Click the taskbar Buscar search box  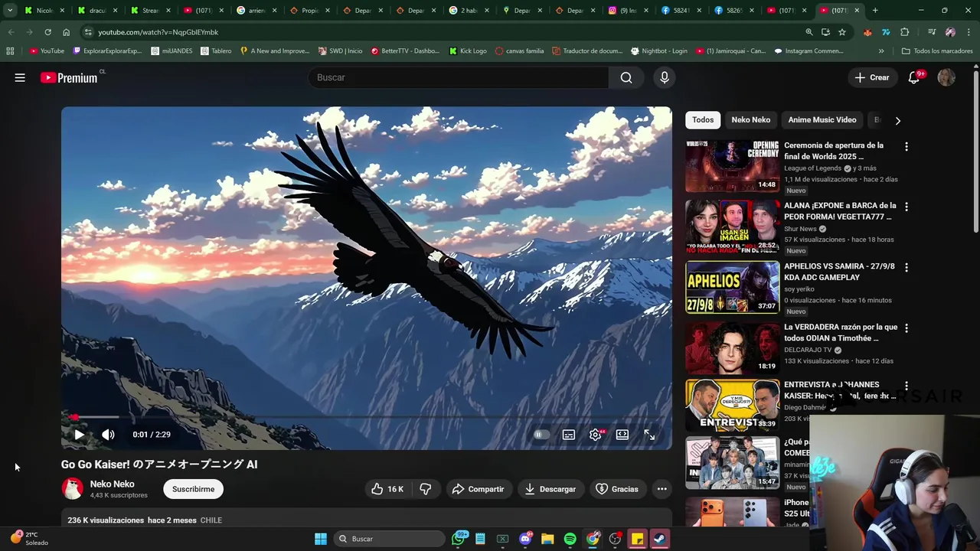point(390,539)
